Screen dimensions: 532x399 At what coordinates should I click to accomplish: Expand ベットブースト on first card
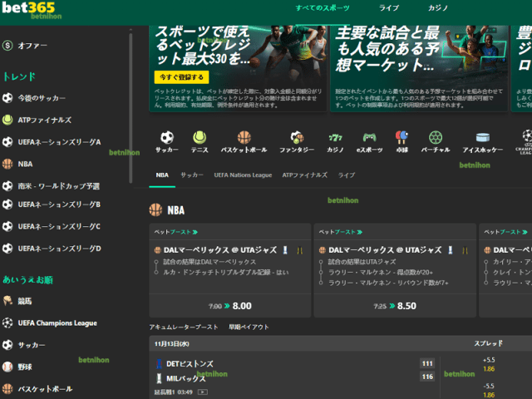(175, 232)
